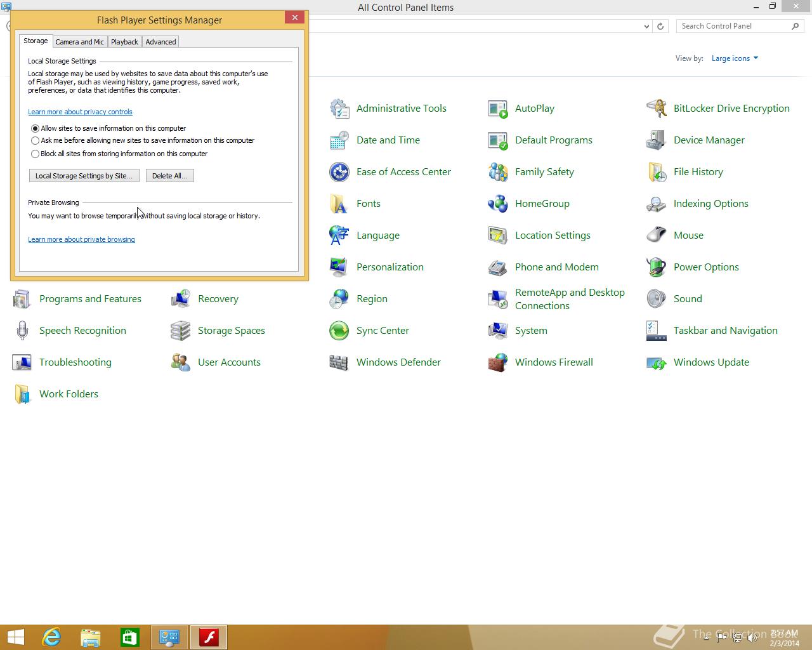The height and width of the screenshot is (650, 812).
Task: Open Windows Update icon
Action: [x=657, y=362]
